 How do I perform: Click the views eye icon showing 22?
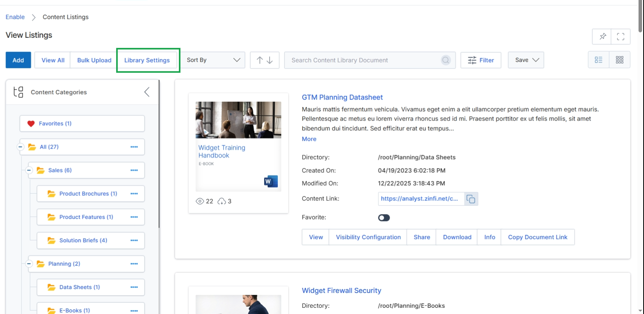point(200,201)
